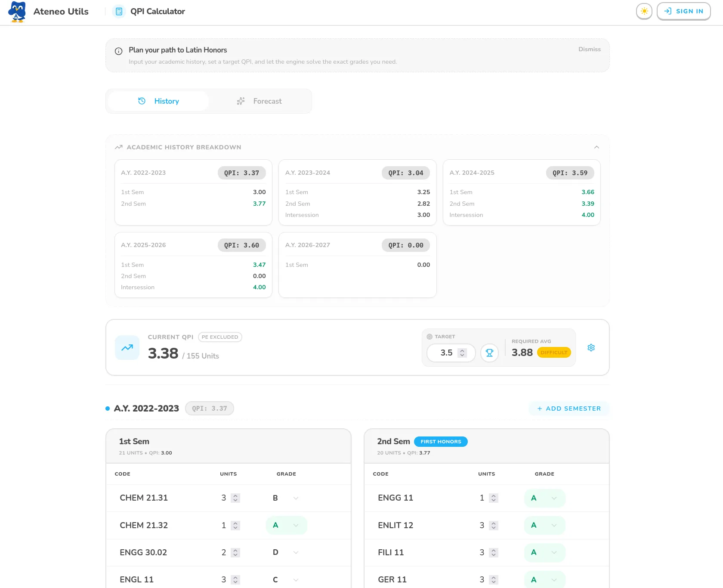Dismiss the Latin Honors banner
Viewport: 723px width, 588px height.
tap(589, 49)
